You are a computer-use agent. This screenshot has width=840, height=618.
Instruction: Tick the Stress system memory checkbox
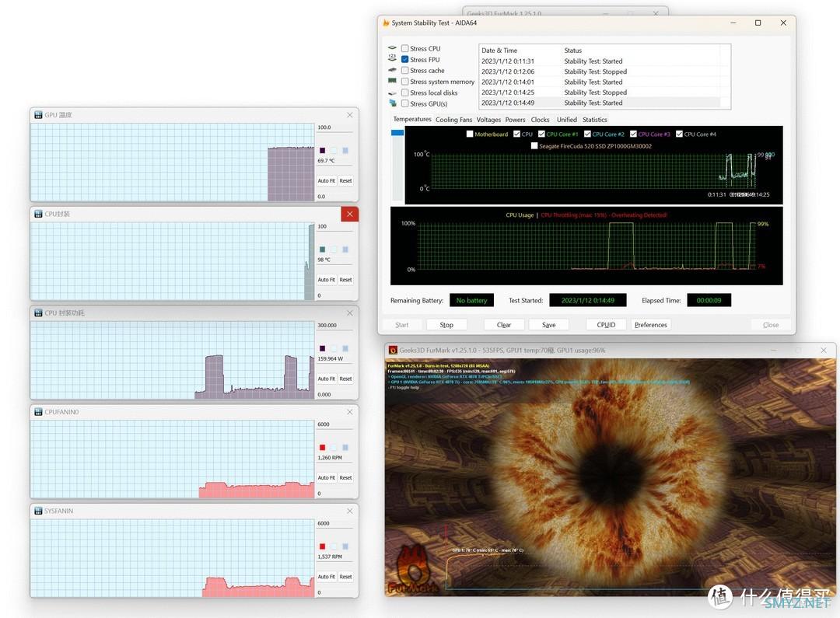[405, 82]
